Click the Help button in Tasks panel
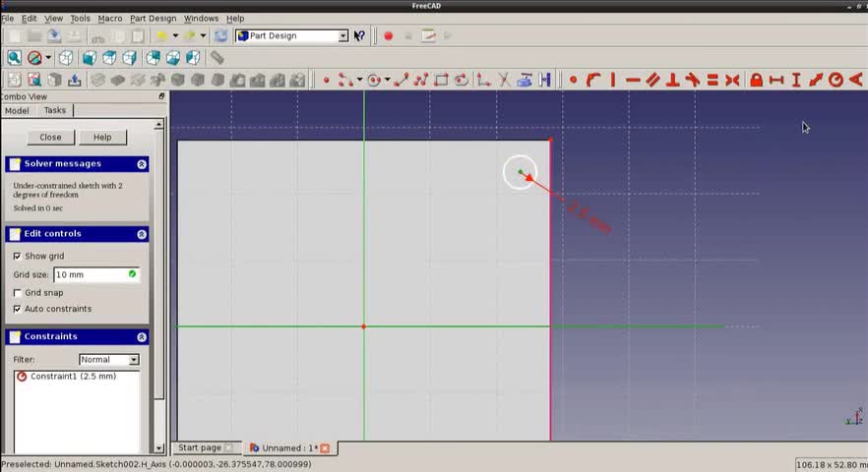This screenshot has height=472, width=868. coord(102,138)
